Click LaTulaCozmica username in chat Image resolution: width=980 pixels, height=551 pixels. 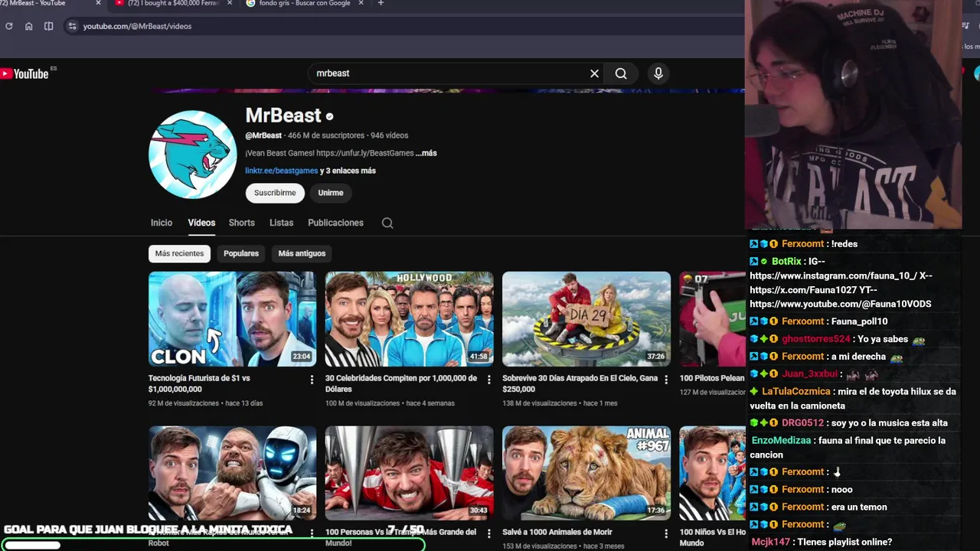796,392
